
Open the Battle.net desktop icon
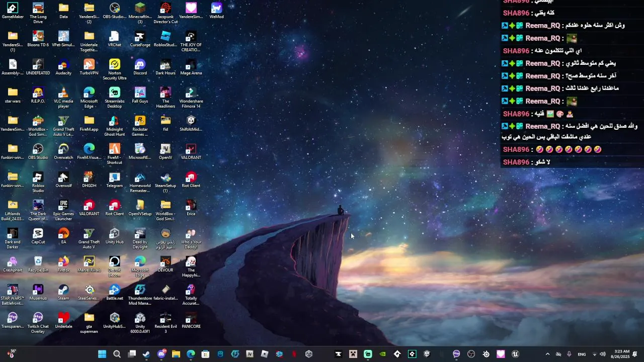coord(114,293)
